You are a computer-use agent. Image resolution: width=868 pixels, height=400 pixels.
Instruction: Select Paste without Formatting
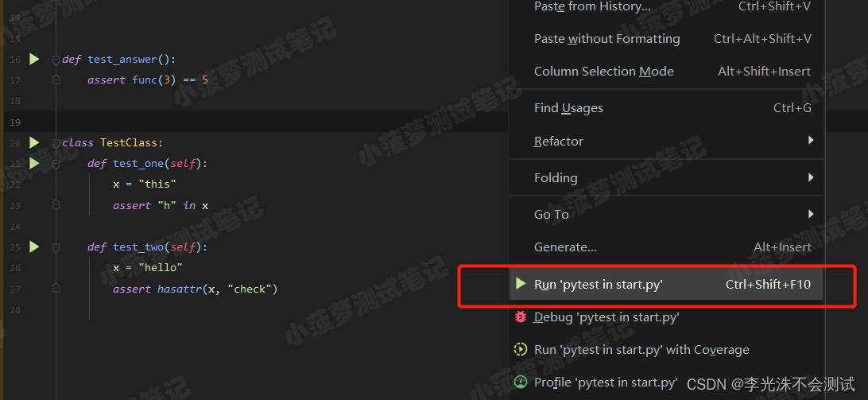coord(606,38)
